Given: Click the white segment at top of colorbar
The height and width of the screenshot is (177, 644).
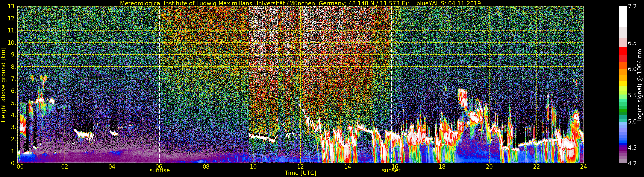Looking at the screenshot, I should 623,17.
